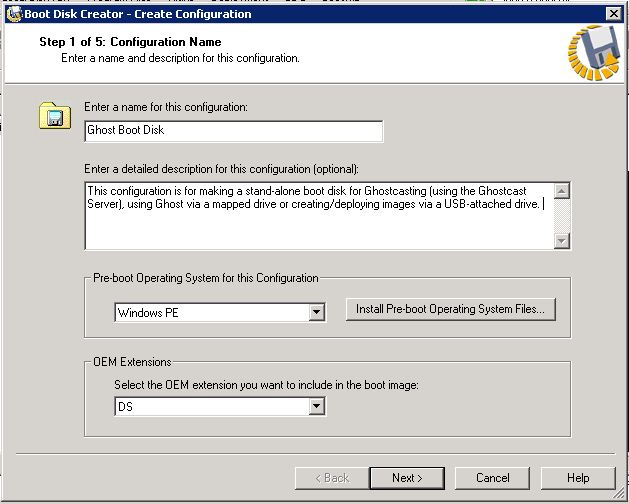Click 'Enter a name for this configuration' label
The image size is (629, 504).
tap(166, 107)
